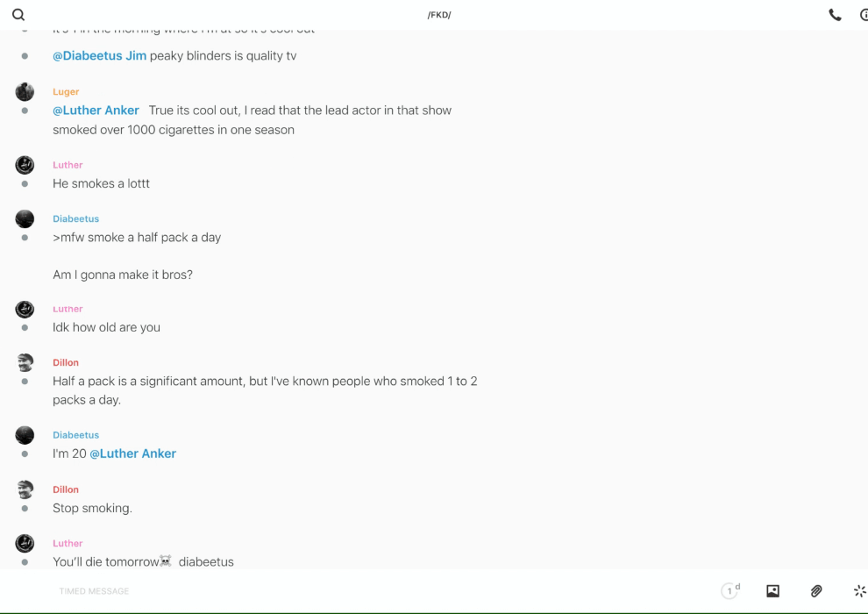Click the spinner burst icon in input bar
Viewport: 868px width, 614px height.
(859, 591)
